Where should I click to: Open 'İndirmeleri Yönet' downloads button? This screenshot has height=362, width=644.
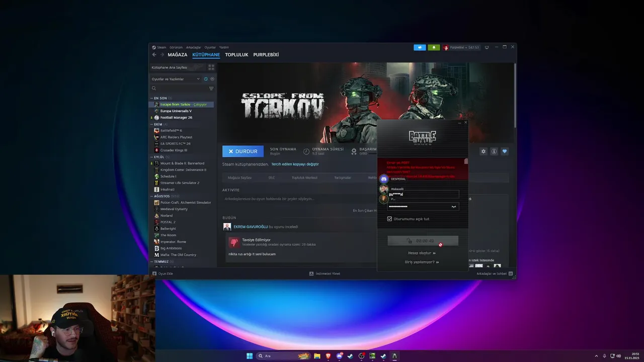pos(325,274)
